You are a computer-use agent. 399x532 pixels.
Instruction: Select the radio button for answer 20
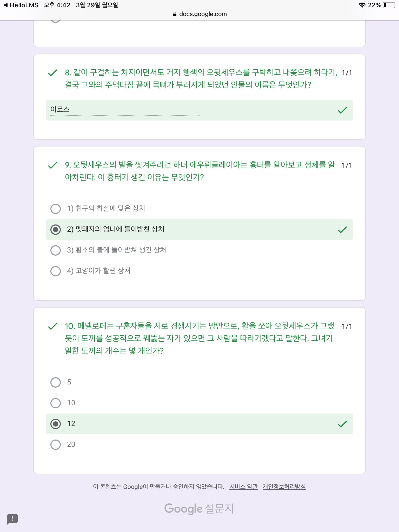click(x=56, y=444)
